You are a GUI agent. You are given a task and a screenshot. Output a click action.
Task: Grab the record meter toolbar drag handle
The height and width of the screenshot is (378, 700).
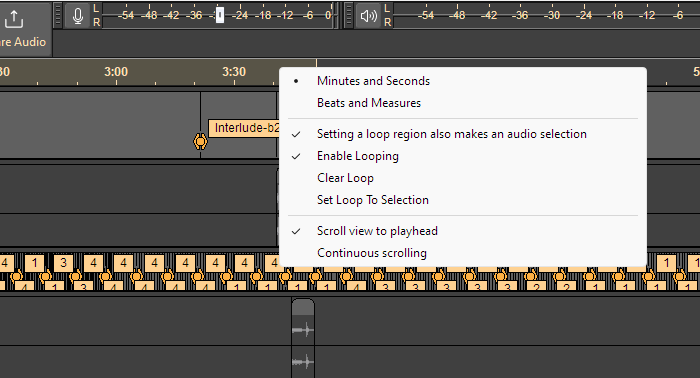(x=58, y=15)
